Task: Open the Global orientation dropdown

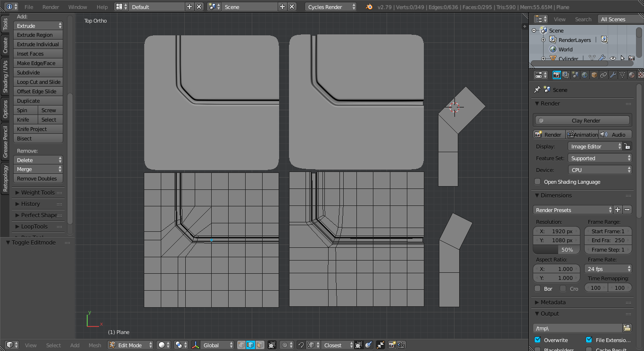Action: point(217,345)
